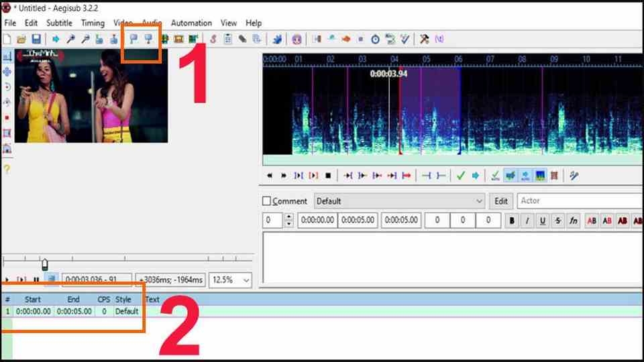Open the Automation menu
This screenshot has height=362, width=644.
[191, 23]
